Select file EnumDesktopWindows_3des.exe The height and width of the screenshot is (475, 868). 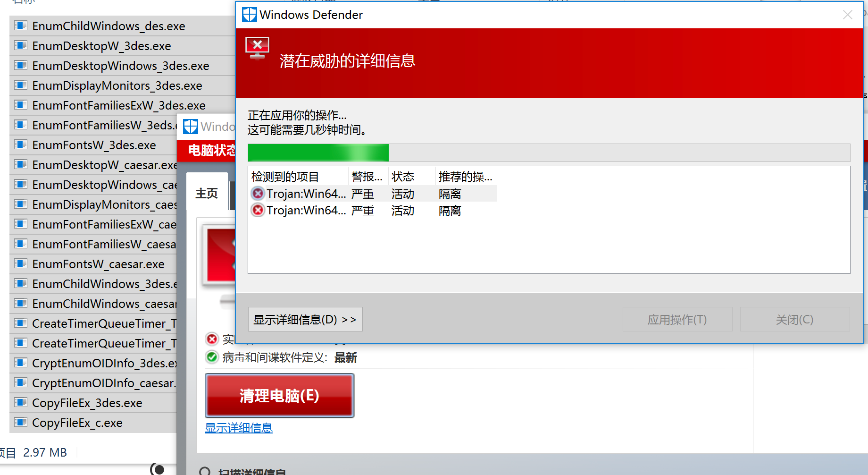click(x=121, y=66)
